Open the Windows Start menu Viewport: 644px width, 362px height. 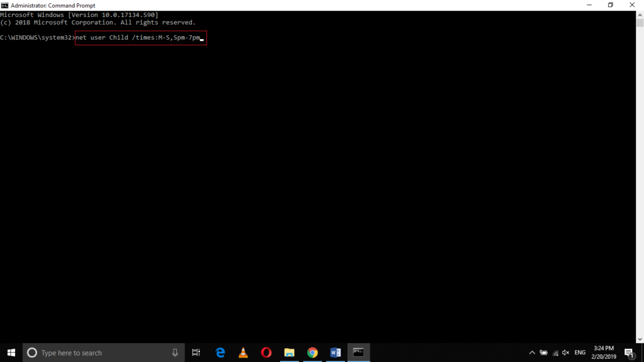tap(11, 353)
